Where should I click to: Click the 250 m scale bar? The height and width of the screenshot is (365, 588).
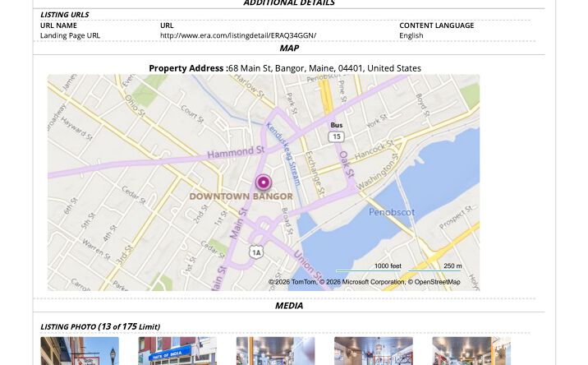click(x=435, y=267)
